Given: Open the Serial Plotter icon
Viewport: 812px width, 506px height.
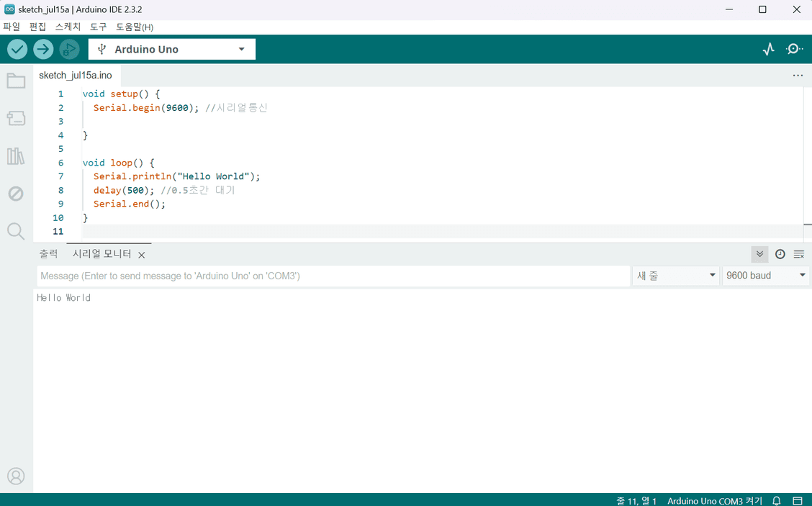Looking at the screenshot, I should pos(769,49).
